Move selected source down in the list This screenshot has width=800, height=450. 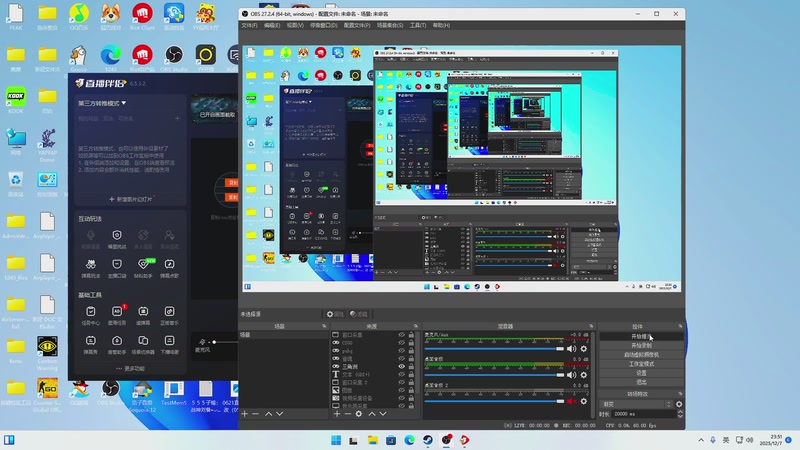pos(383,414)
